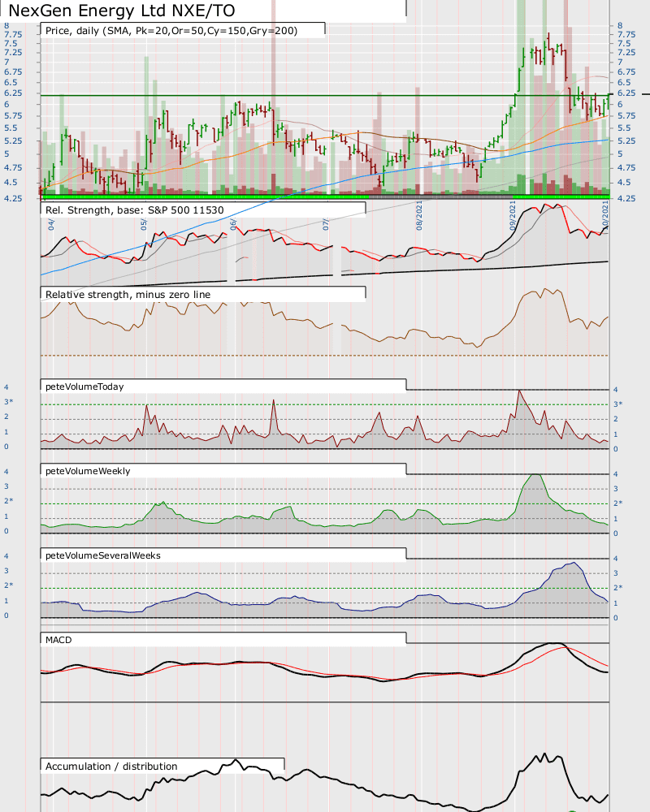The image size is (650, 812).
Task: Click the 05/ date axis marker
Action: coord(144,224)
